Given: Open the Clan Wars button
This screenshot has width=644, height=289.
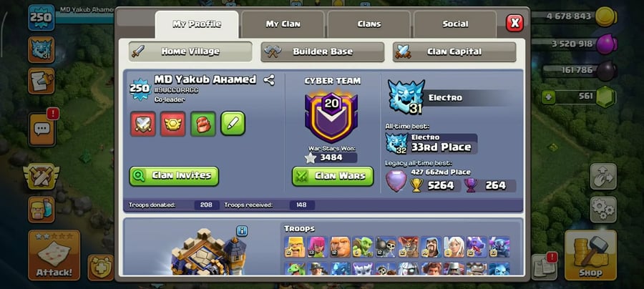Looking at the screenshot, I should click(333, 176).
